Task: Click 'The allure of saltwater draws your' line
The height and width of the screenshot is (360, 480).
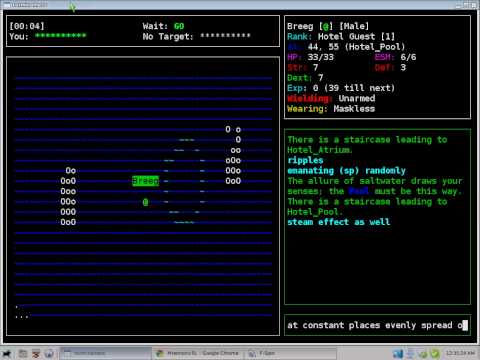Action: [x=375, y=181]
